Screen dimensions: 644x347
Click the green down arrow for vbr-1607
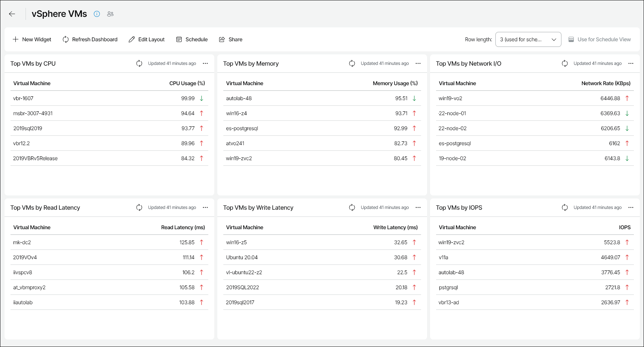(x=202, y=98)
